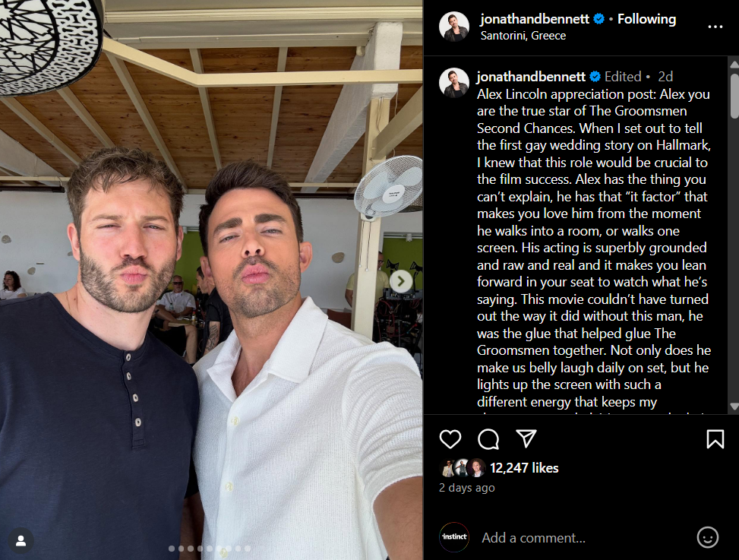739x560 pixels.
Task: Select a carousel dot below the photo
Action: [x=211, y=547]
